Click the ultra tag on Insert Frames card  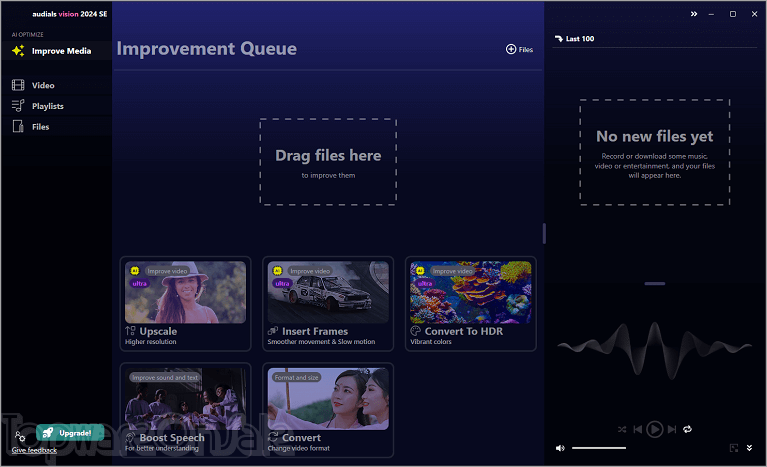282,284
